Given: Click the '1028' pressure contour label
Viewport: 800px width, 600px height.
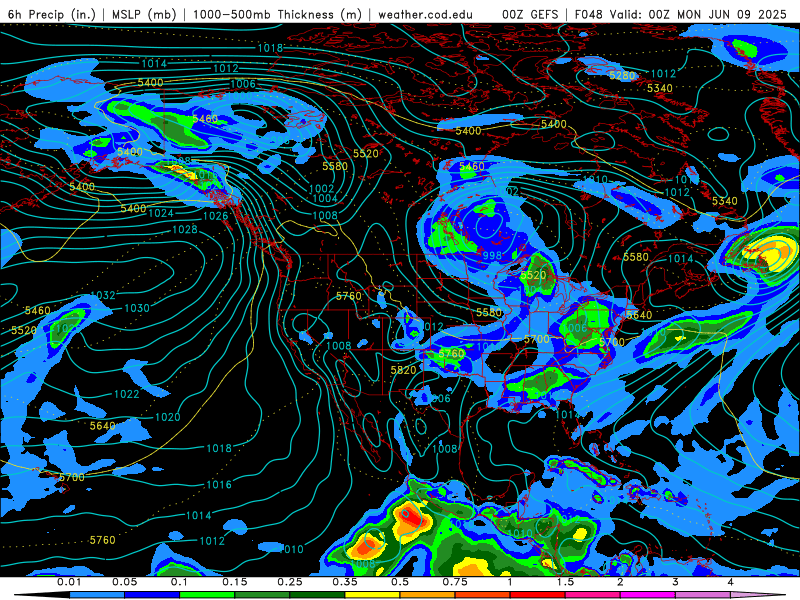Looking at the screenshot, I should pyautogui.click(x=185, y=230).
